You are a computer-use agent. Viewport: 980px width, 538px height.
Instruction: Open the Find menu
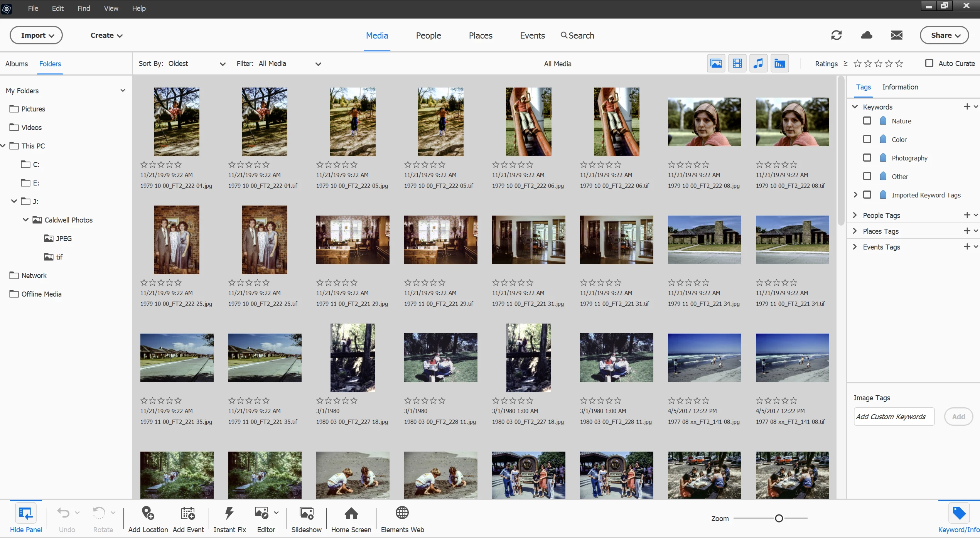pos(83,8)
